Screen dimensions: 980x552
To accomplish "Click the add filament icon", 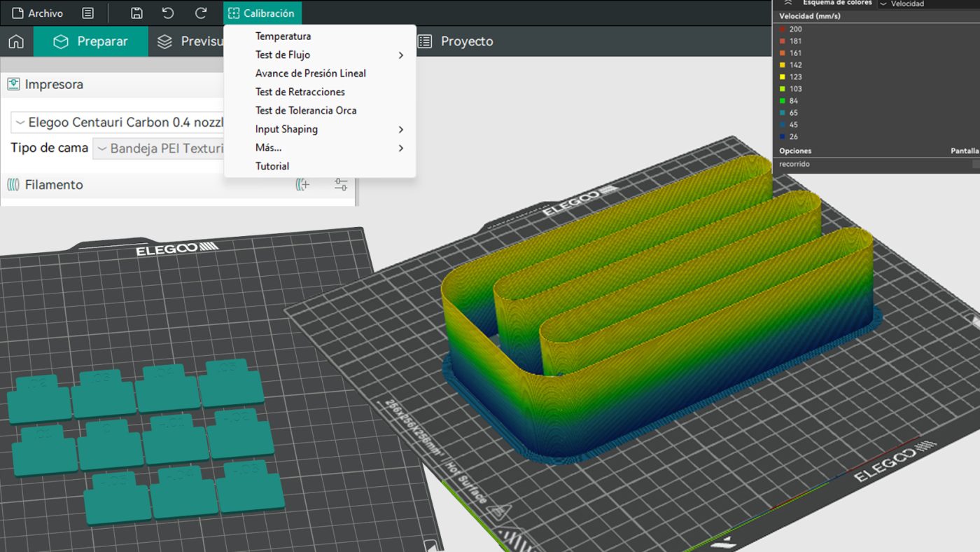I will click(x=302, y=185).
